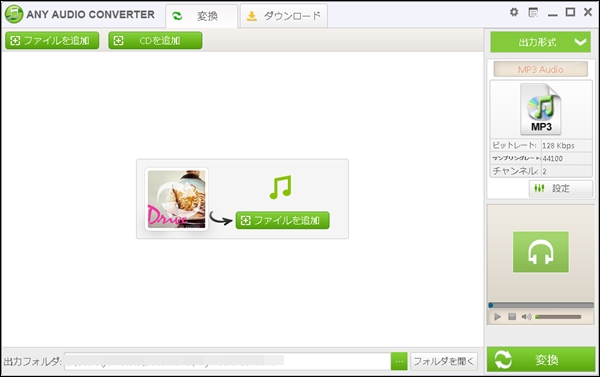Viewport: 600px width, 377px height.
Task: Switch to the 変換 tab
Action: pos(202,16)
